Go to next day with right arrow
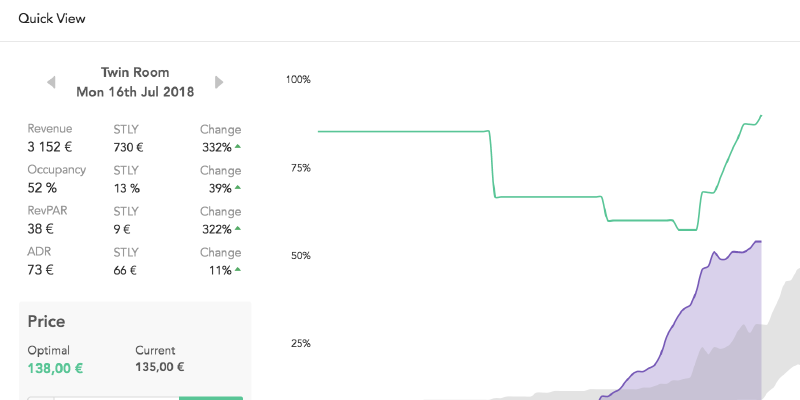Screen dimensions: 800x400 (x=219, y=82)
